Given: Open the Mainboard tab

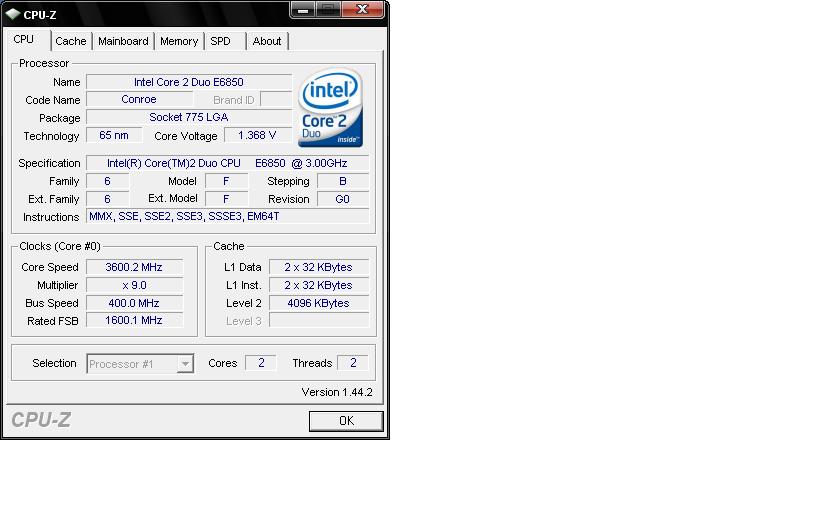Looking at the screenshot, I should (123, 41).
